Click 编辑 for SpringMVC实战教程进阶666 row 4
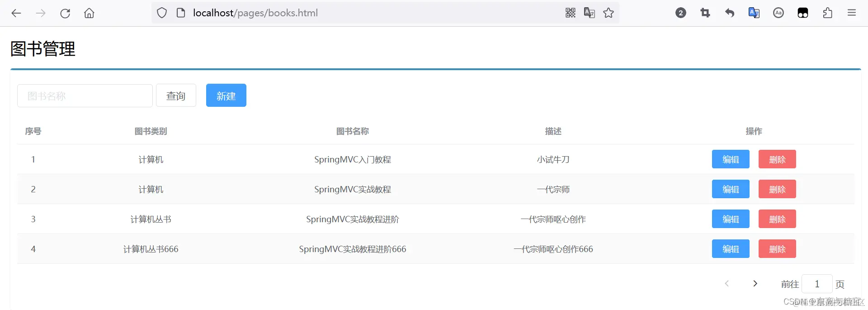868x310 pixels. [731, 249]
